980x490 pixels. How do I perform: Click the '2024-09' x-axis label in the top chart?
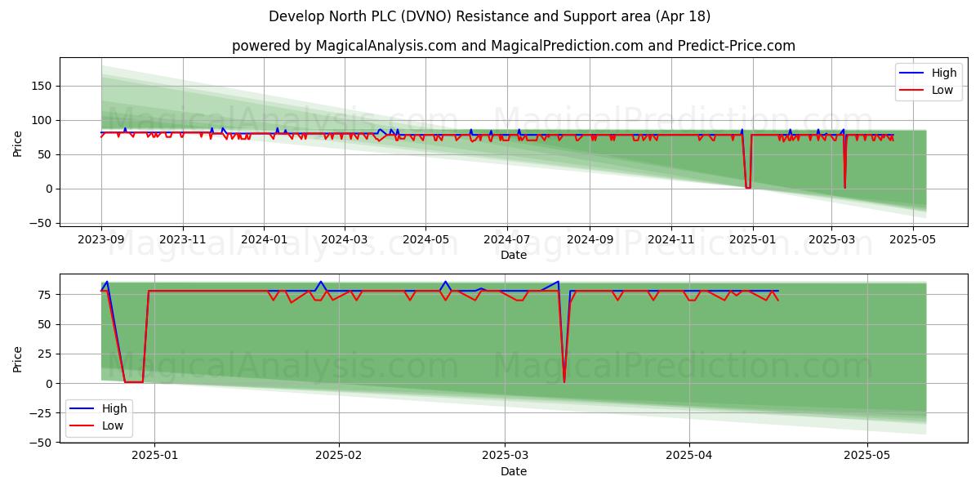coord(589,242)
